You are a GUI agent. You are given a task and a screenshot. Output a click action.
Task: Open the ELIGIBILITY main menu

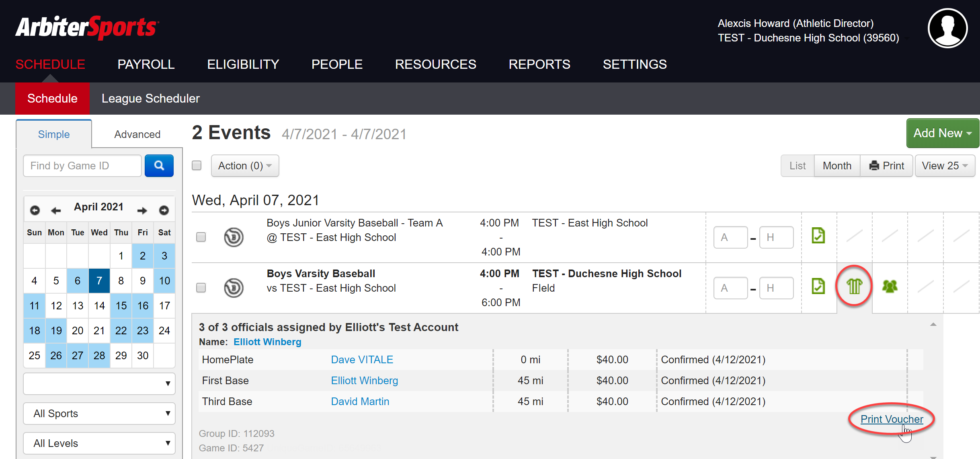coord(243,64)
